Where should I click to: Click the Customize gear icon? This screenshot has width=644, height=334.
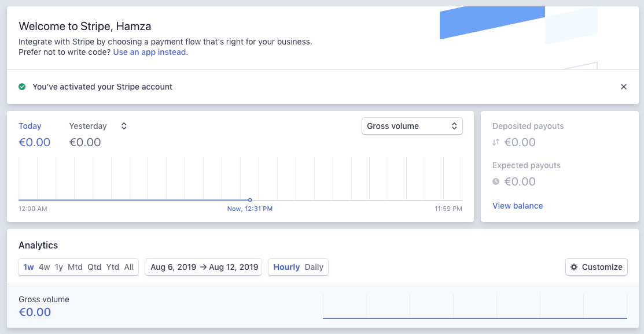574,267
